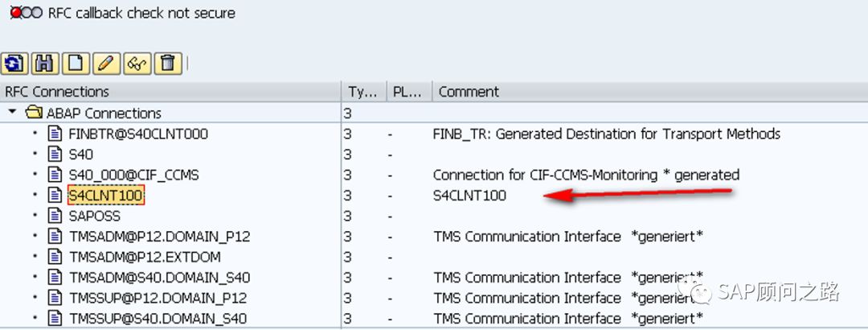
Task: Delete connection with trash can icon
Action: 167,63
